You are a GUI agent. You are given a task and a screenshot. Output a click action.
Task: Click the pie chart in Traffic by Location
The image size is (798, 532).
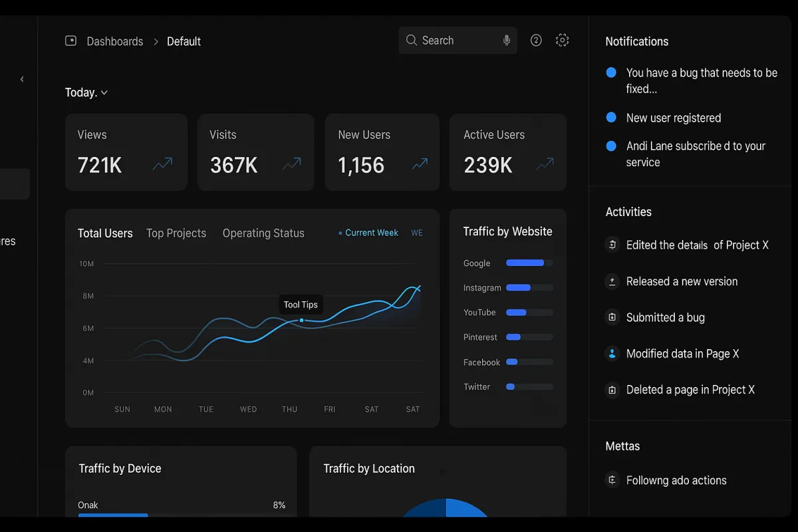pos(446,508)
